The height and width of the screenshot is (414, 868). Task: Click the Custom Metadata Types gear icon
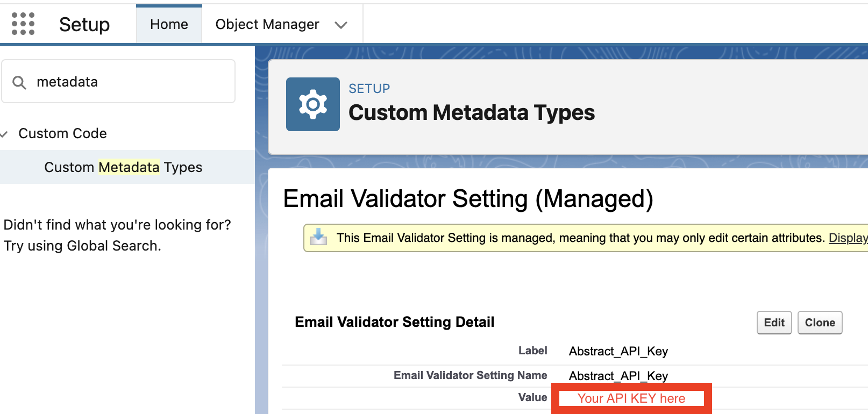tap(313, 104)
